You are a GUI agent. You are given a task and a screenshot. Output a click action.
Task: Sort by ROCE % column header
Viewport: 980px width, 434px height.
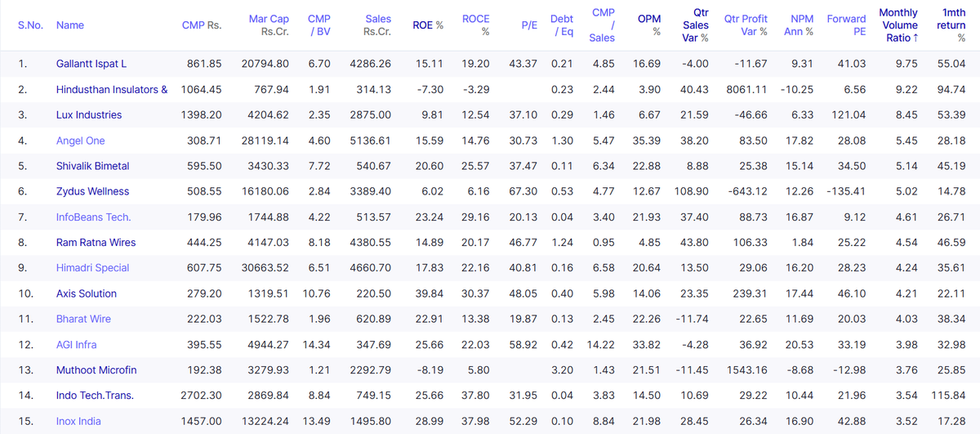tap(476, 25)
